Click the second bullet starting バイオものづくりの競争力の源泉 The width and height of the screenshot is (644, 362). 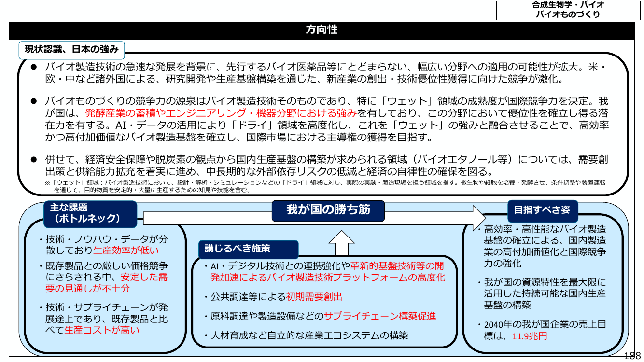click(320, 120)
